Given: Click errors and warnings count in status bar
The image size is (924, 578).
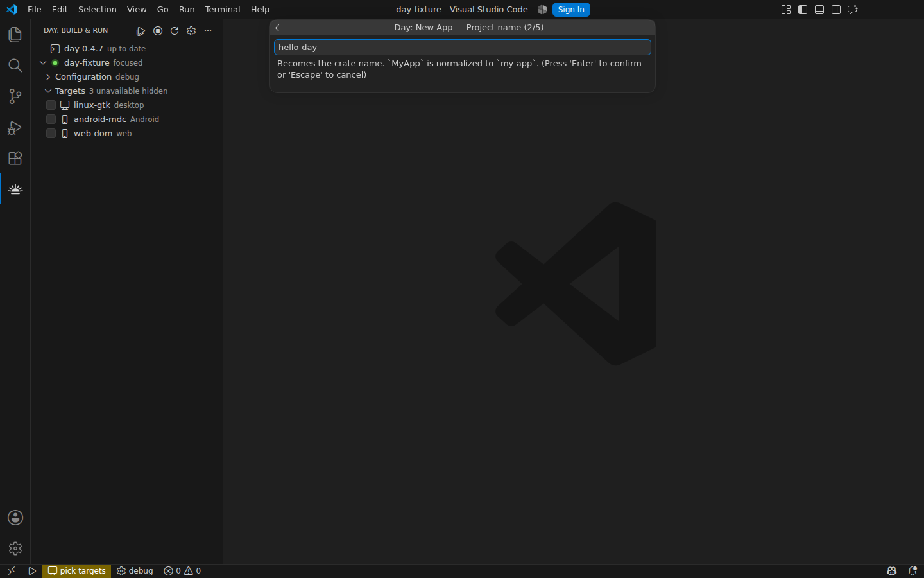Looking at the screenshot, I should pyautogui.click(x=182, y=571).
